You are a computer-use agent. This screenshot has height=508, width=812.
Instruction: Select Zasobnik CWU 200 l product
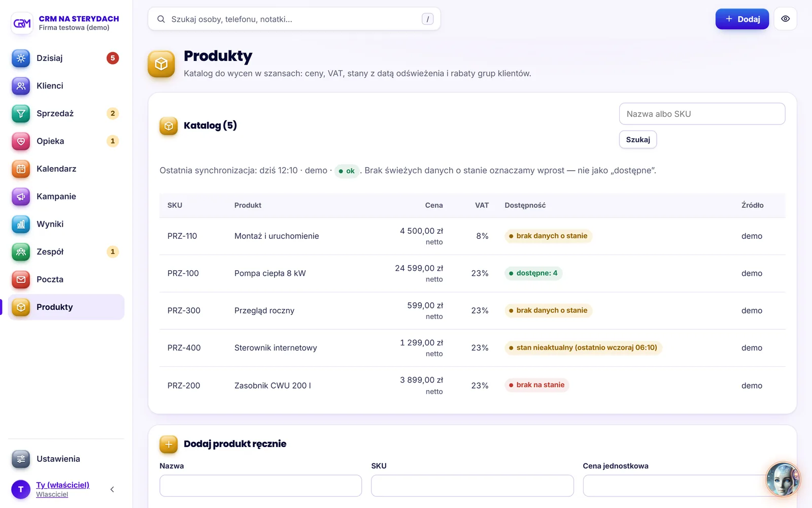tap(273, 386)
